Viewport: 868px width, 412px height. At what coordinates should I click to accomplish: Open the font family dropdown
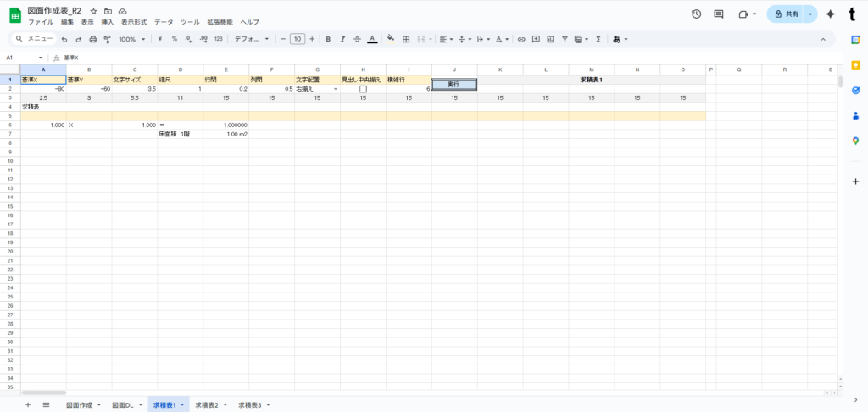(252, 39)
